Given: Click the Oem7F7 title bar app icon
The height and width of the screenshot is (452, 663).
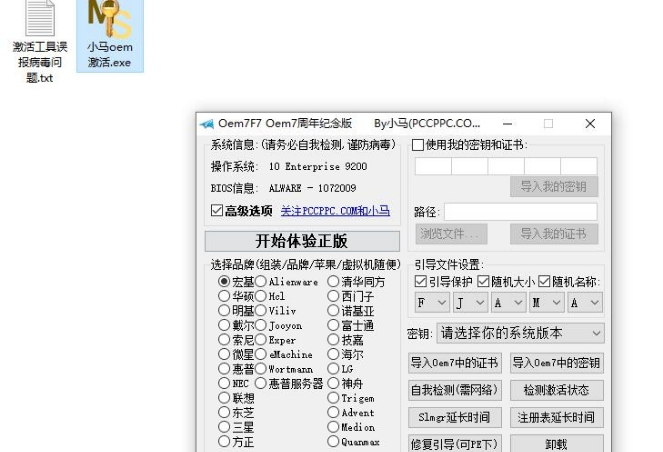Looking at the screenshot, I should (207, 124).
